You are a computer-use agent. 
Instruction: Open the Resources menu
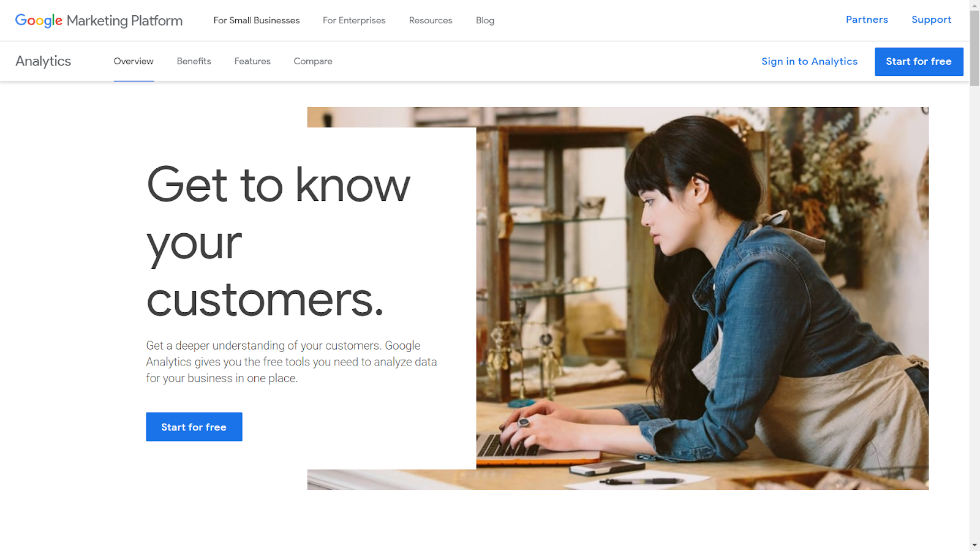click(431, 20)
